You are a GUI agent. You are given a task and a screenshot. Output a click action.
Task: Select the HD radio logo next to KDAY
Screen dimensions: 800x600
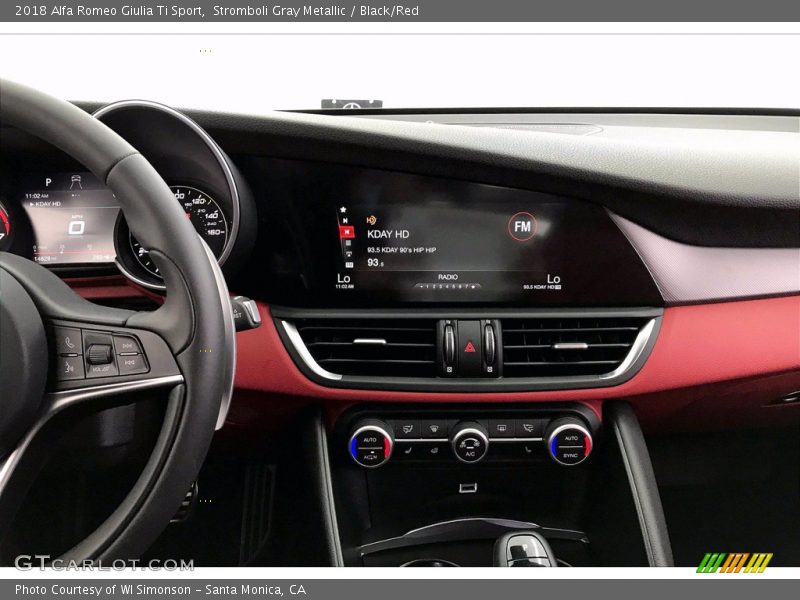tap(370, 220)
